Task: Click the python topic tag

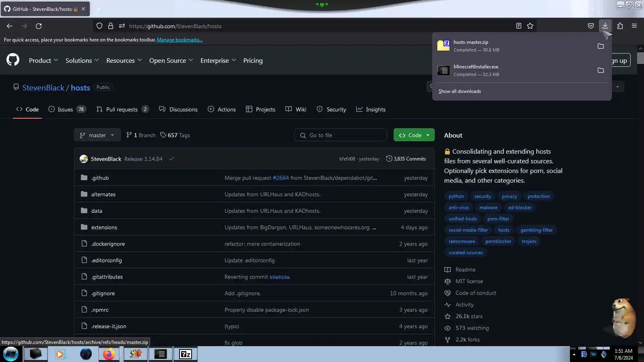Action: [456, 196]
